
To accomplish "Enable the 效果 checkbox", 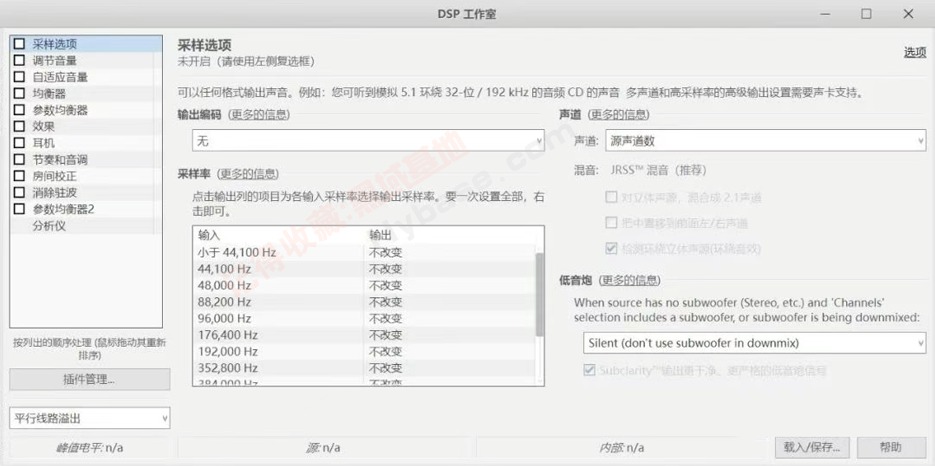I will (20, 126).
